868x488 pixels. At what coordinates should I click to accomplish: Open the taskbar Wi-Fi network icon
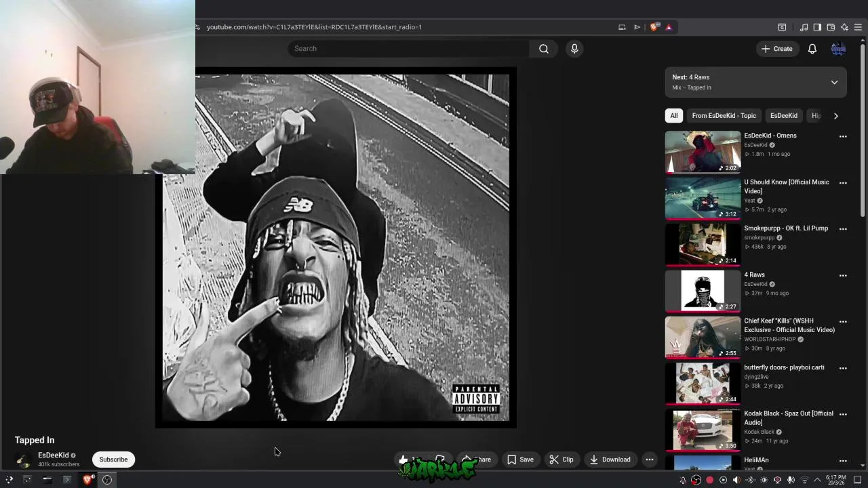point(804,481)
